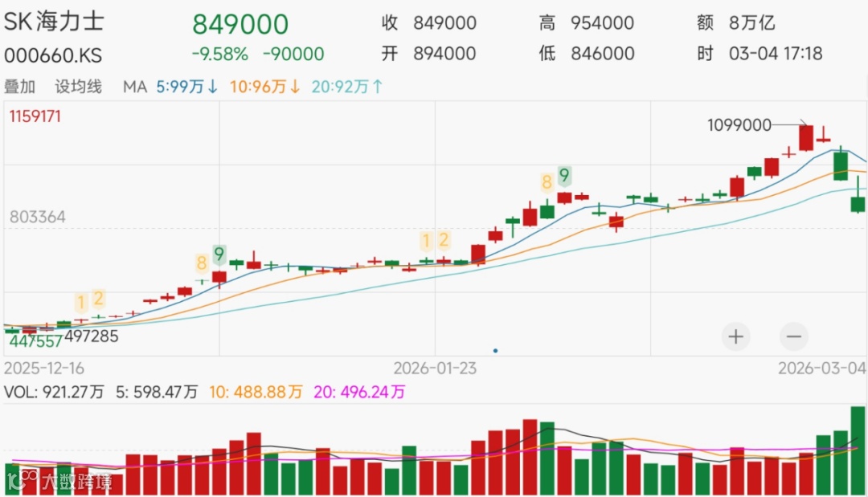Click the 803364 axis mid value

(38, 217)
